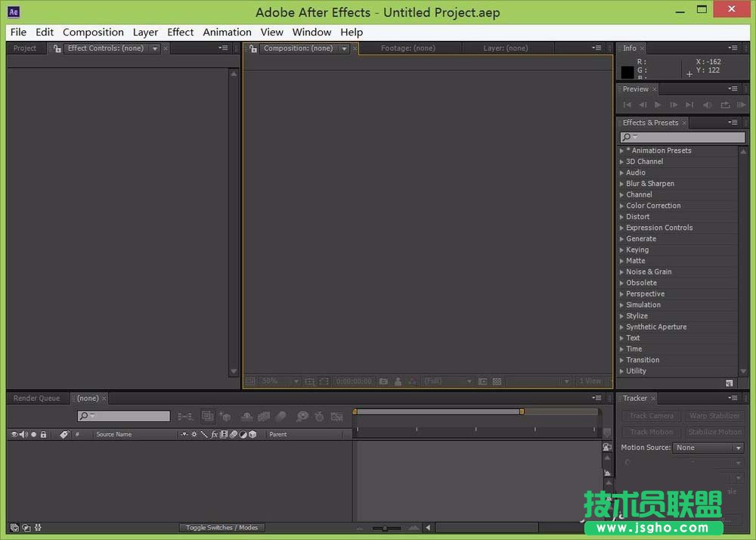Click the expression braces icon at timeline bottom

tap(38, 528)
